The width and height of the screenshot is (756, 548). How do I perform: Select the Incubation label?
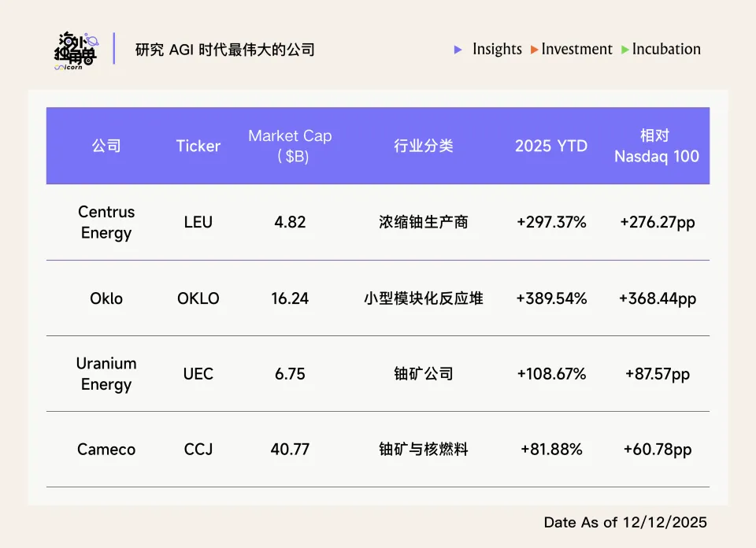point(666,49)
